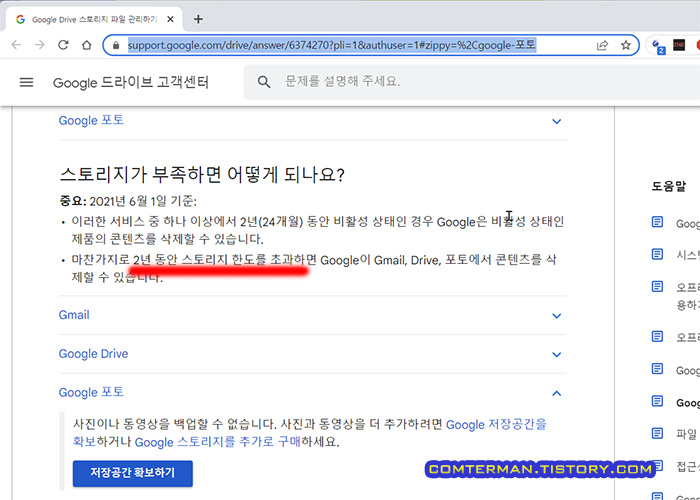Open the browser home page icon
This screenshot has width=700, height=500.
(x=87, y=45)
